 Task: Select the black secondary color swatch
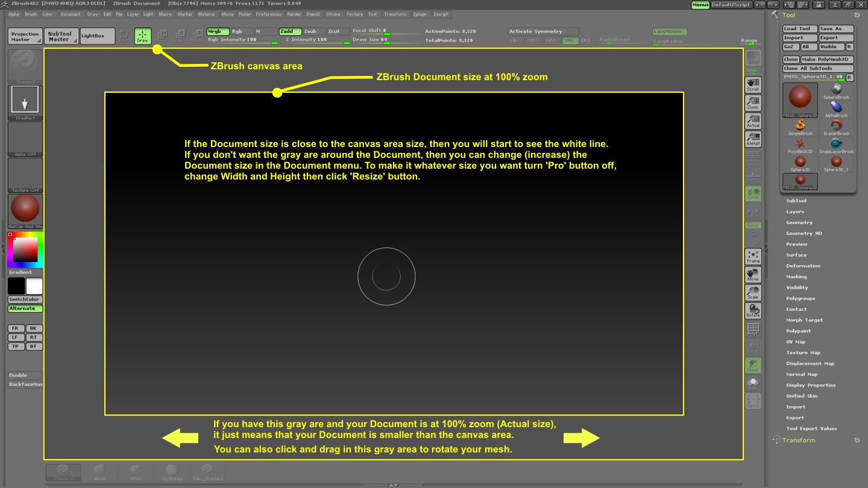[x=16, y=286]
